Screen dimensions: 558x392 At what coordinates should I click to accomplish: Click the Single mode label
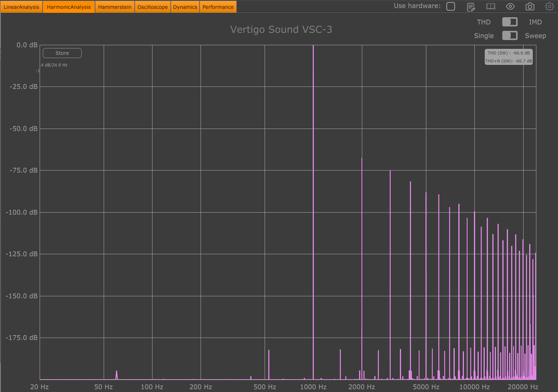click(x=484, y=36)
